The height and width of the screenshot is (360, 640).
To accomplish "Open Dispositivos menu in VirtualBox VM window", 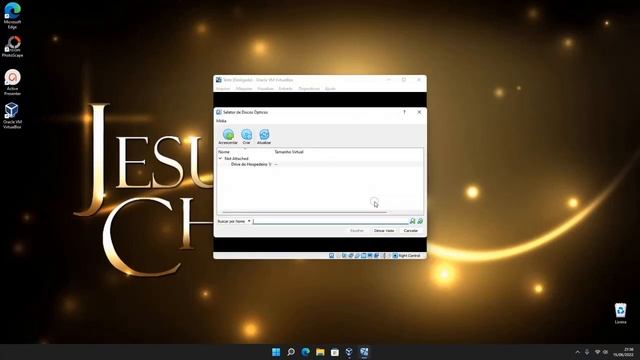I will pyautogui.click(x=309, y=89).
